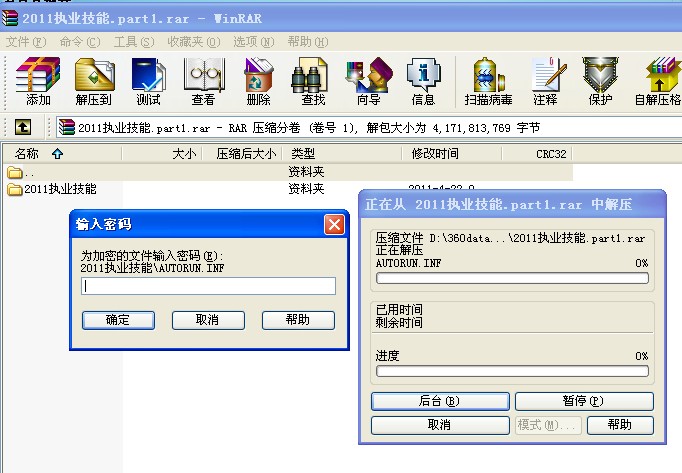Select the parent folder '..' row

(x=288, y=172)
